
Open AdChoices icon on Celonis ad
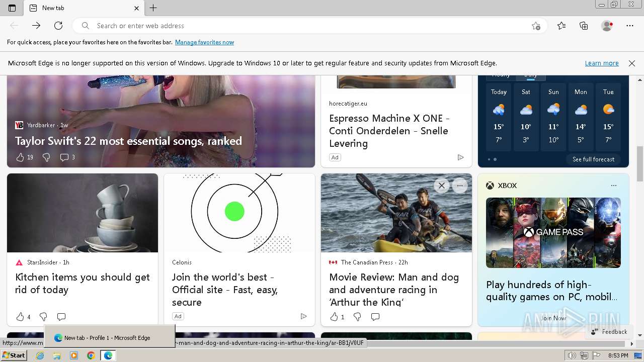pos(303,316)
